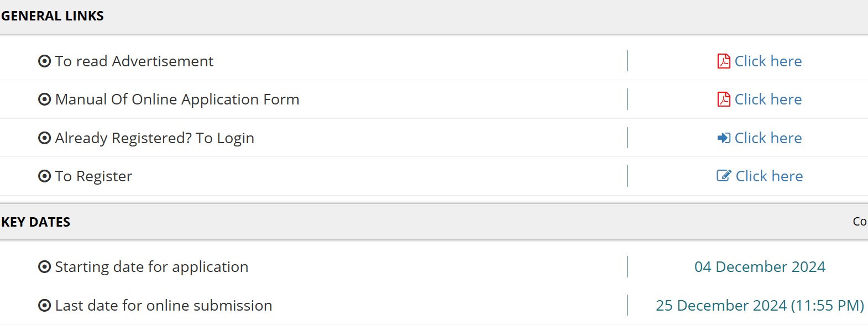Click the PDF icon for Application Form manual
This screenshot has width=868, height=325.
pyautogui.click(x=724, y=99)
